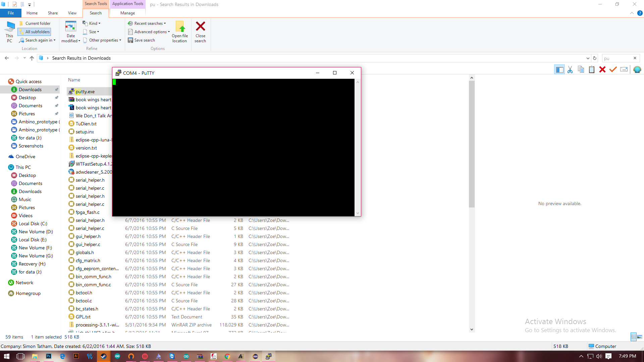Select Local Disk (C:) in navigation pane
The width and height of the screenshot is (644, 362).
(33, 224)
